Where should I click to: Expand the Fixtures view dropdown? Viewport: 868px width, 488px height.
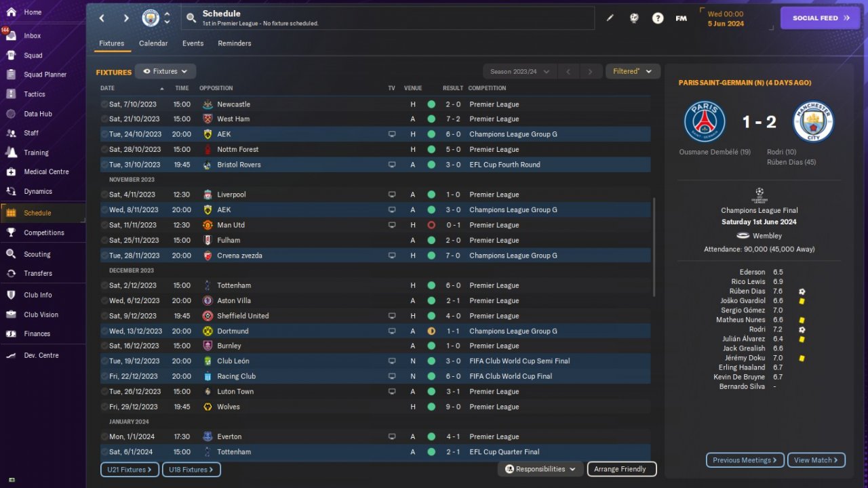click(165, 71)
